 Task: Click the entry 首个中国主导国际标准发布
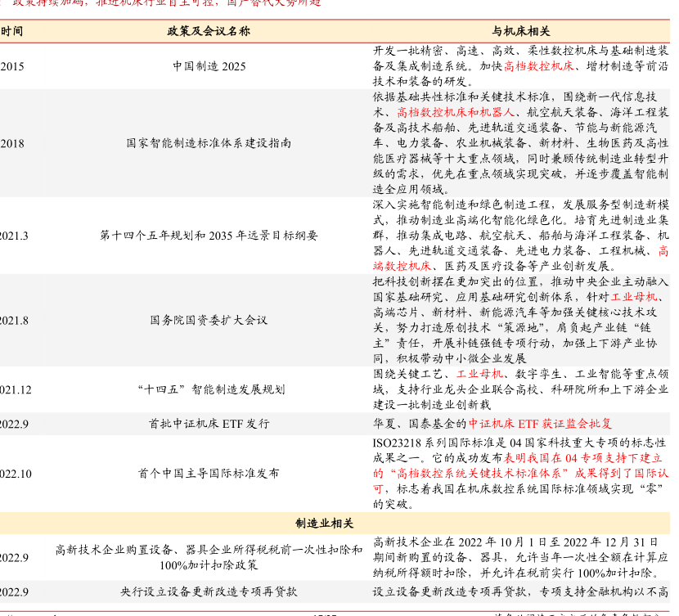[x=209, y=474]
